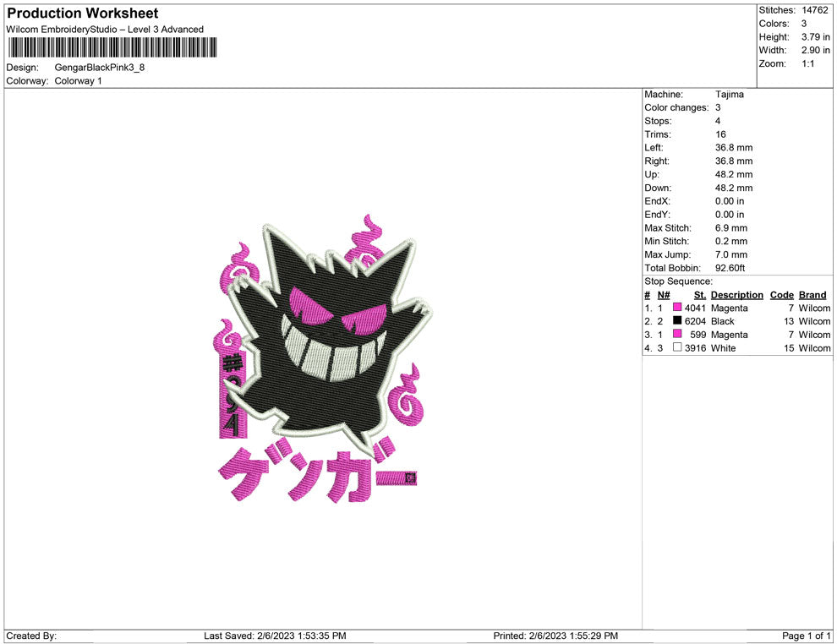Click the Total Bobbin value 92.60ft

[730, 268]
